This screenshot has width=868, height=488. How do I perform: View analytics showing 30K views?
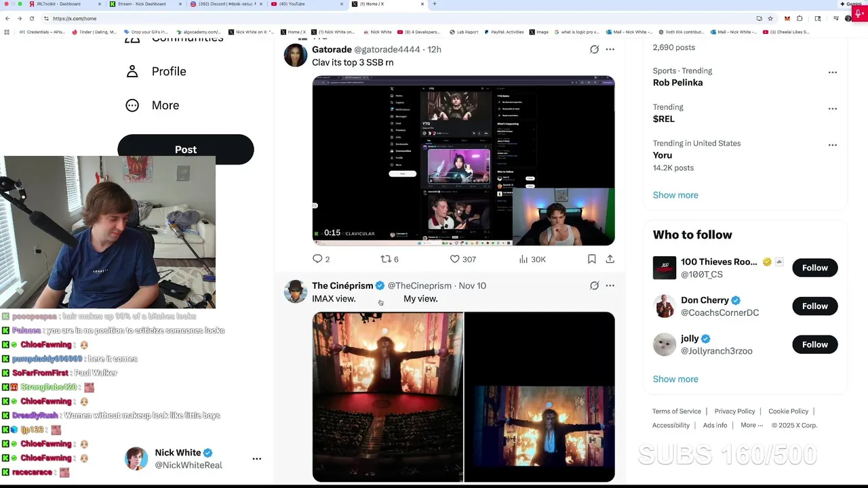click(x=532, y=259)
